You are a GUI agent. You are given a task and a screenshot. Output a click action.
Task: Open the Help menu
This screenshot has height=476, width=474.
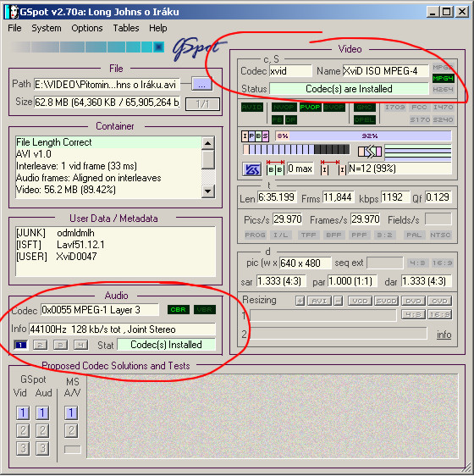(157, 28)
